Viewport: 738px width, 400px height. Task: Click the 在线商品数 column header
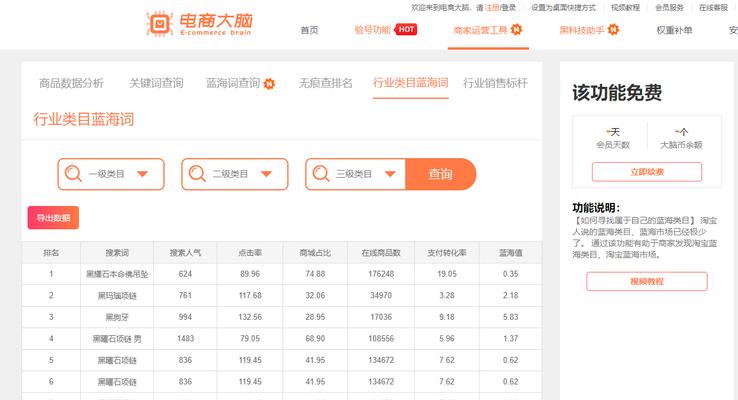tap(381, 253)
